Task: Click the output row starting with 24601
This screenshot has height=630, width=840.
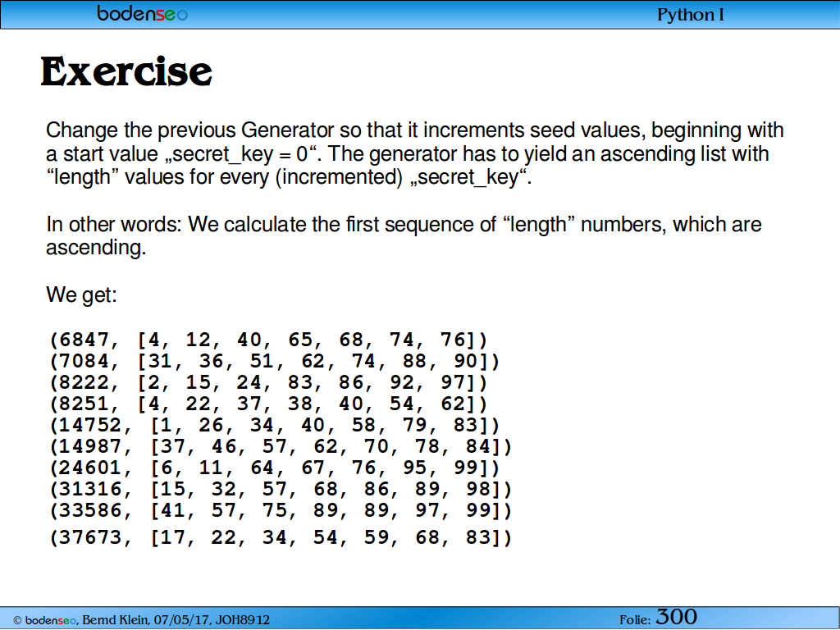Action: 275,468
